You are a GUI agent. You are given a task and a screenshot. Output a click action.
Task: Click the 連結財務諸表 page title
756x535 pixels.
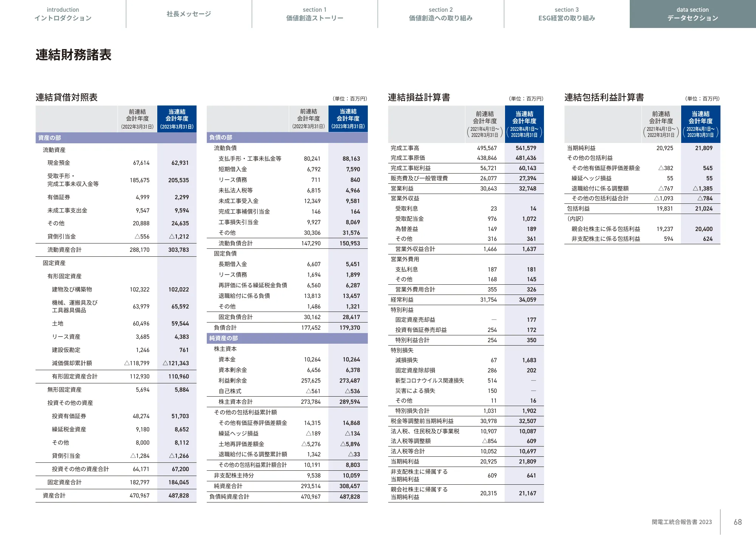tap(74, 55)
